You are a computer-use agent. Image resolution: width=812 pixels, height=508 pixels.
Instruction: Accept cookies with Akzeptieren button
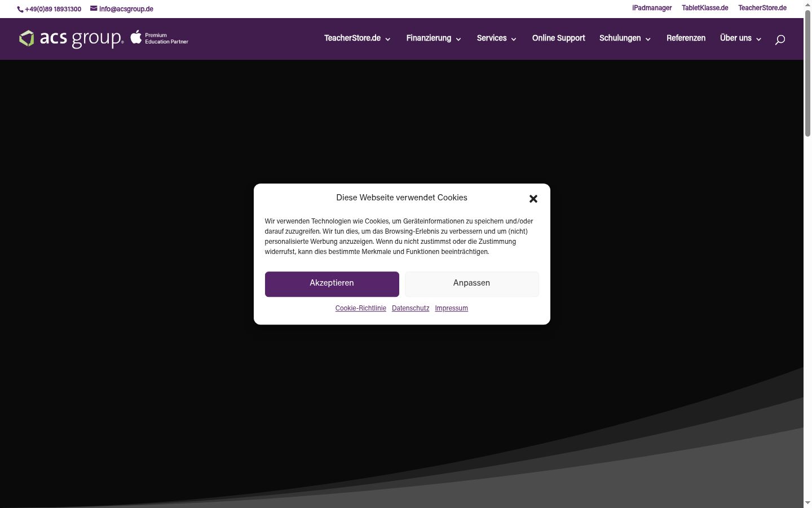[332, 284]
